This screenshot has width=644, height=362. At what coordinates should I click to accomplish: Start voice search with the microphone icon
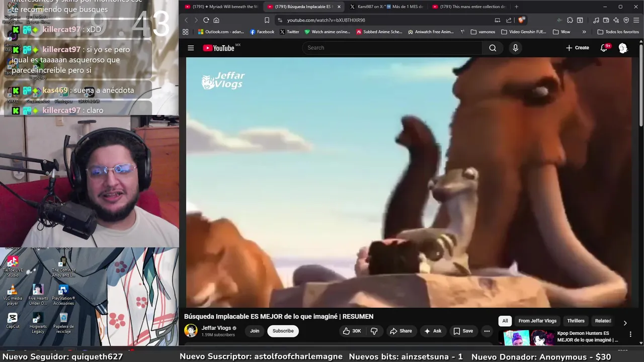(x=515, y=48)
